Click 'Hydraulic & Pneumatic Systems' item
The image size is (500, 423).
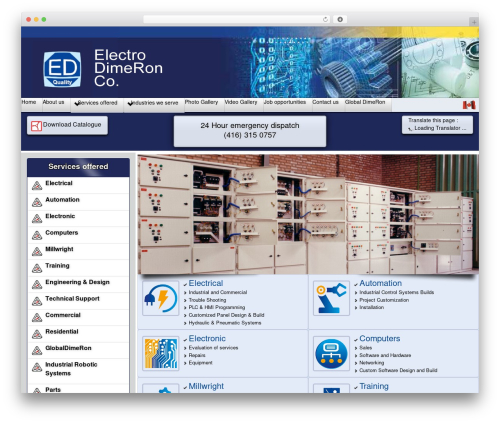225,323
